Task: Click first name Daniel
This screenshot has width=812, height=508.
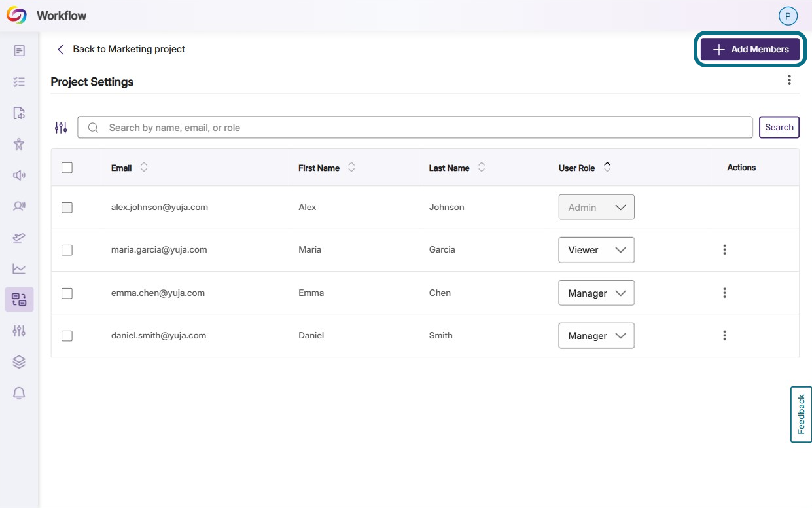Action: 311,335
